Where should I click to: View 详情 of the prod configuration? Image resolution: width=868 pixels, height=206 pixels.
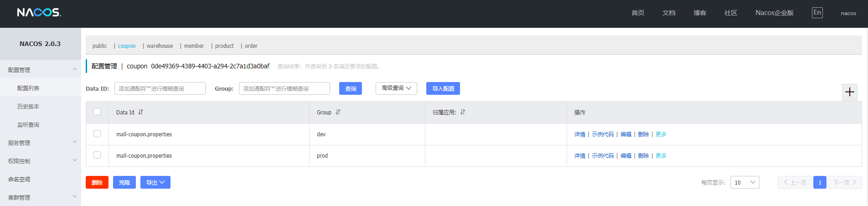point(580,156)
